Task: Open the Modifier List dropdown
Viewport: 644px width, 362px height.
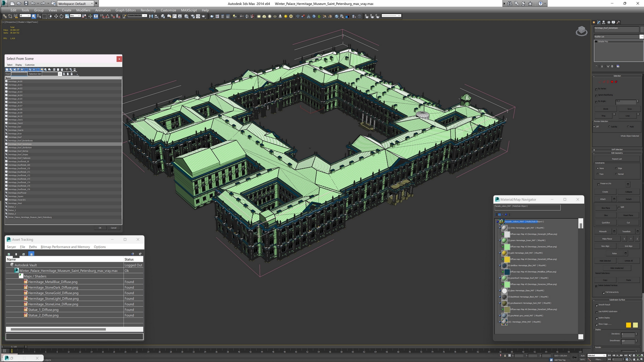Action: (619, 37)
